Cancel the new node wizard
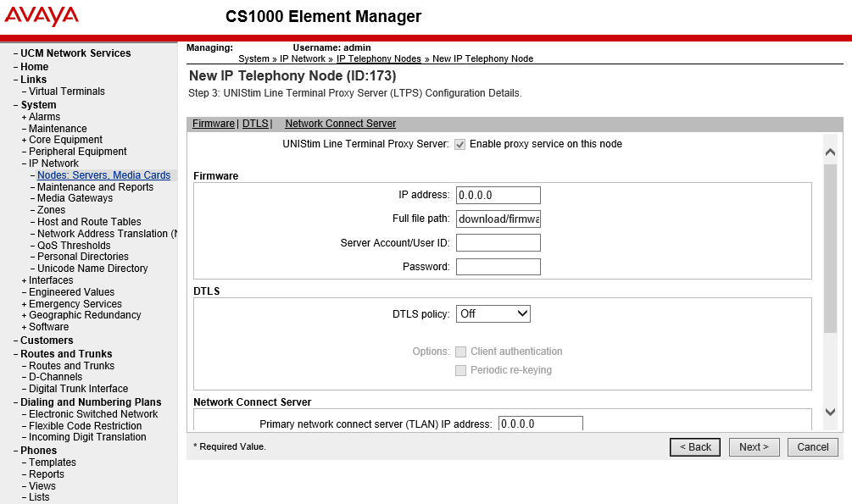852x504 pixels. point(813,447)
